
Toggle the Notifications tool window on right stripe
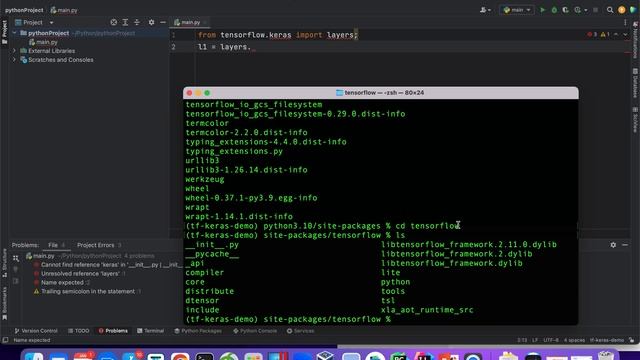pos(635,40)
